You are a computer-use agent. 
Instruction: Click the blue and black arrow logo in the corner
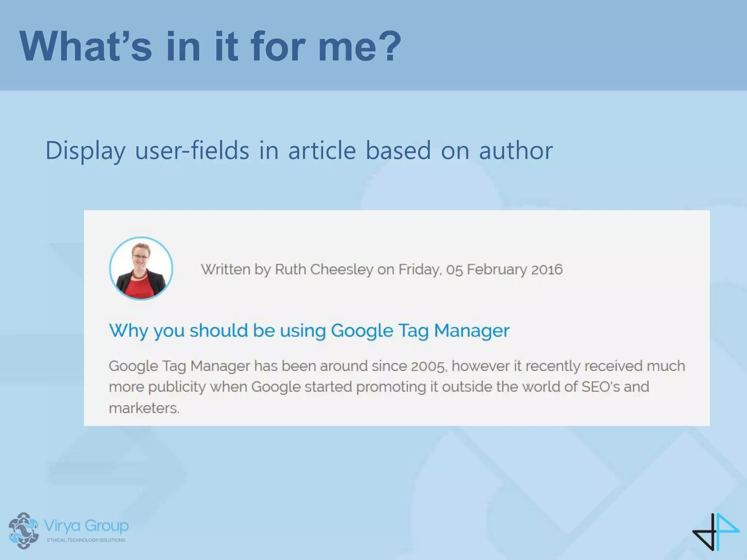tap(716, 531)
